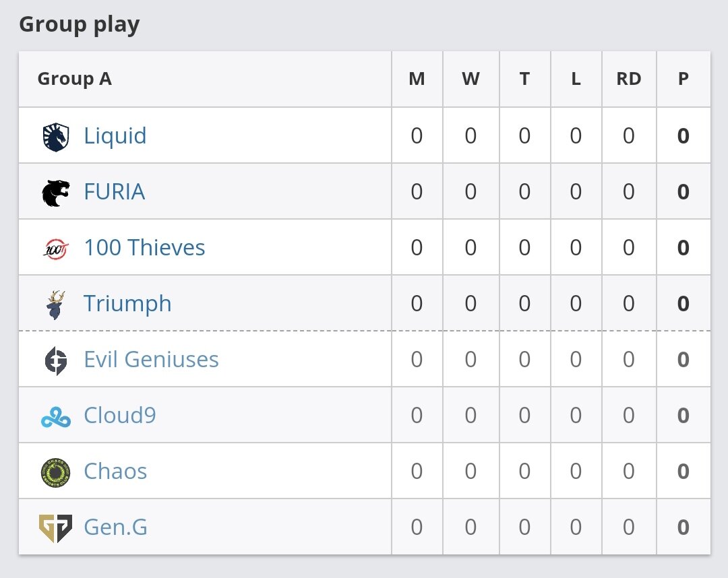
Task: Click the 100 Thieves logo icon
Action: [x=55, y=249]
